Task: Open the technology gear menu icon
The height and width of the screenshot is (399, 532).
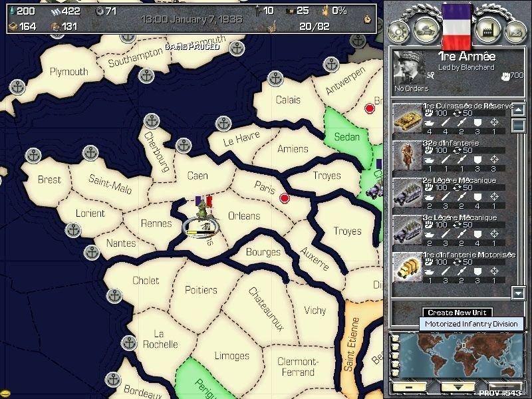Action: 399,31
